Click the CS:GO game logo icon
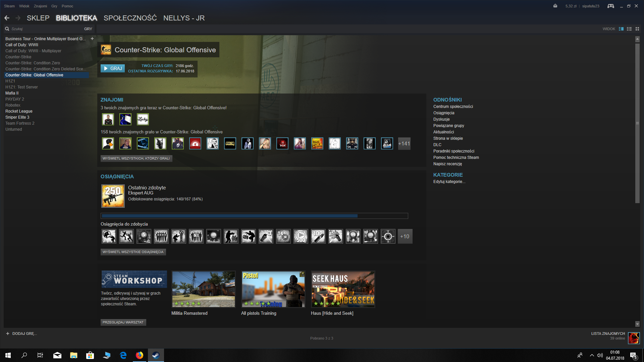 click(x=106, y=50)
